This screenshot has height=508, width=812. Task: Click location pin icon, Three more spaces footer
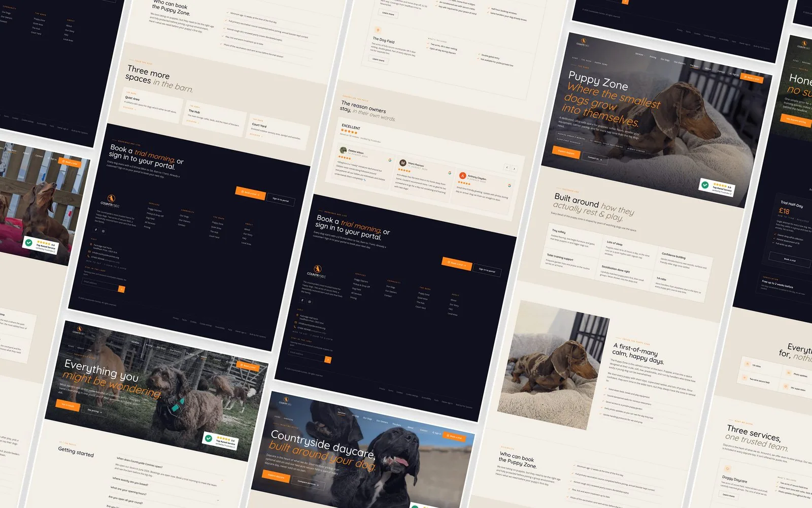click(x=90, y=245)
